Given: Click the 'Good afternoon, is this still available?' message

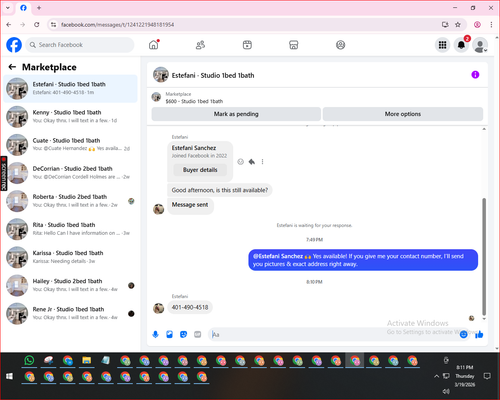Looking at the screenshot, I should click(220, 190).
